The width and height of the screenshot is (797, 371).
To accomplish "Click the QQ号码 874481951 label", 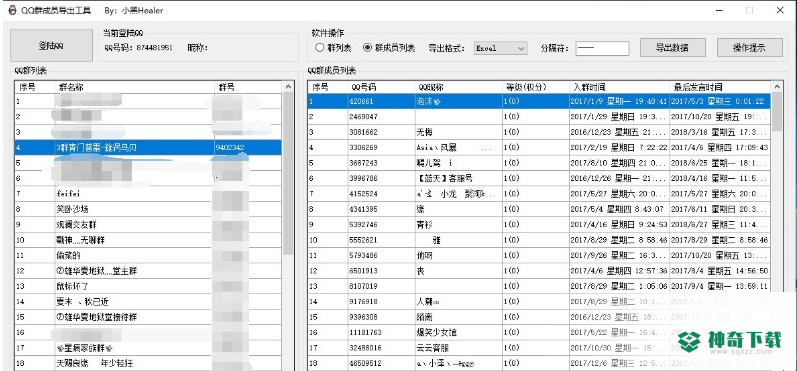I will (x=138, y=48).
